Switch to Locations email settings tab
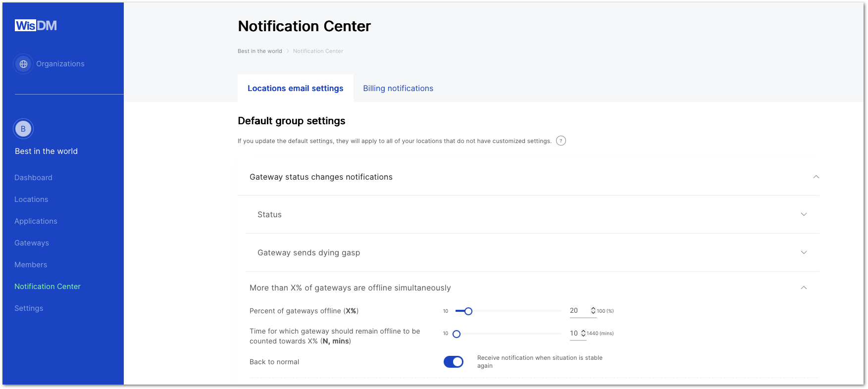The height and width of the screenshot is (389, 868). pos(296,88)
